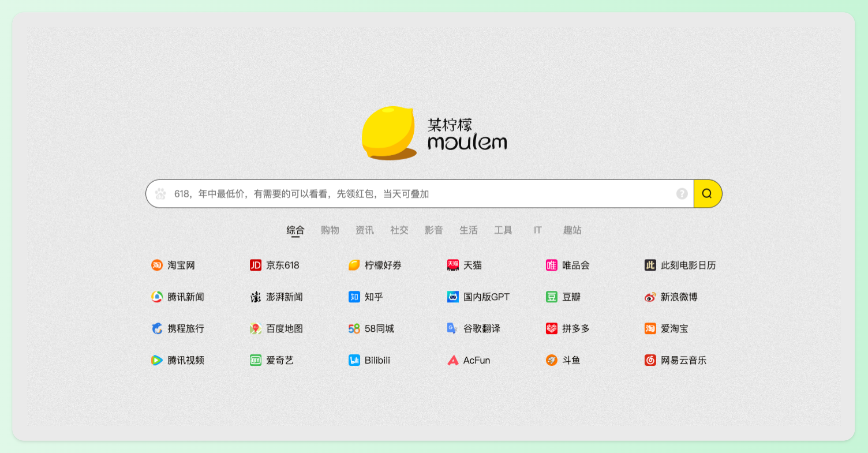The height and width of the screenshot is (453, 868).
Task: Open the 国内版GPT link
Action: [x=487, y=297]
